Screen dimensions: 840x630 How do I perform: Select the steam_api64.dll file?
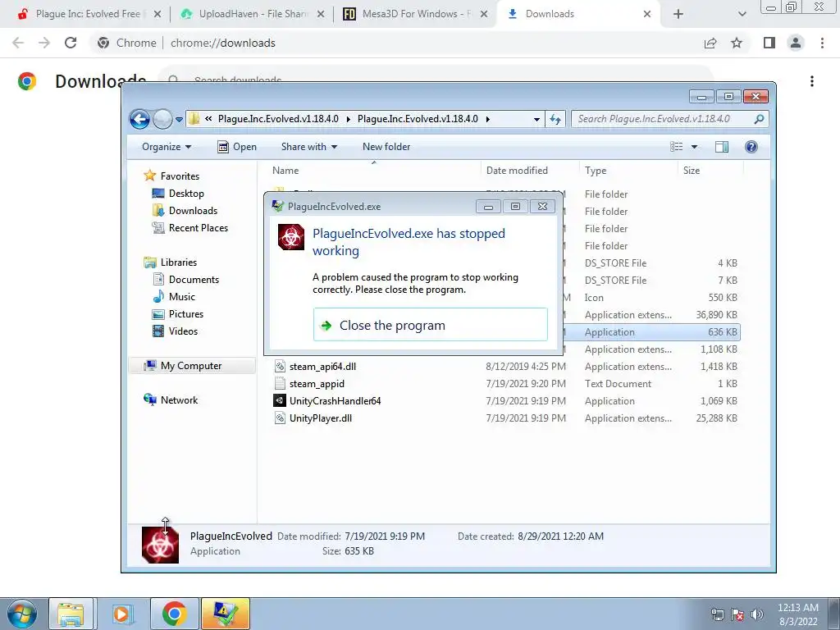[322, 367]
